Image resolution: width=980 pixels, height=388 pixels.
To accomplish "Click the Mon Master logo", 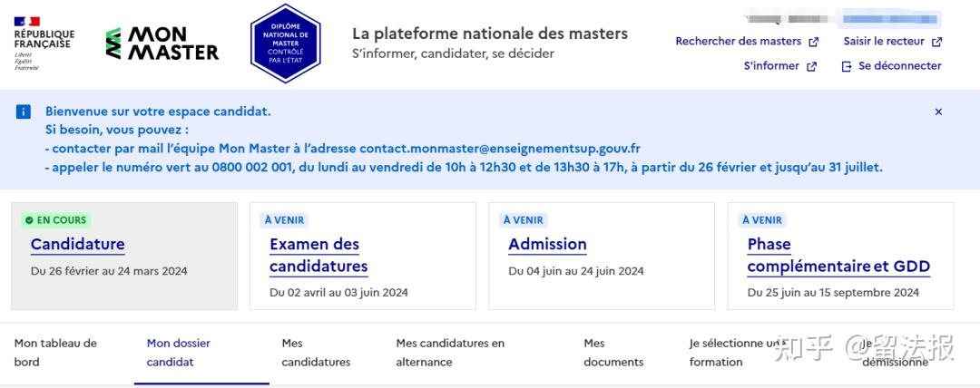I will (162, 44).
